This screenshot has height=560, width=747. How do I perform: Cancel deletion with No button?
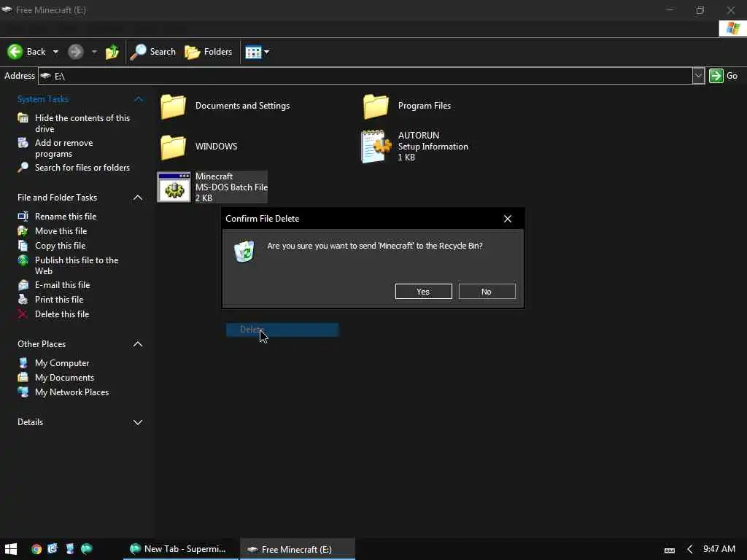point(487,292)
